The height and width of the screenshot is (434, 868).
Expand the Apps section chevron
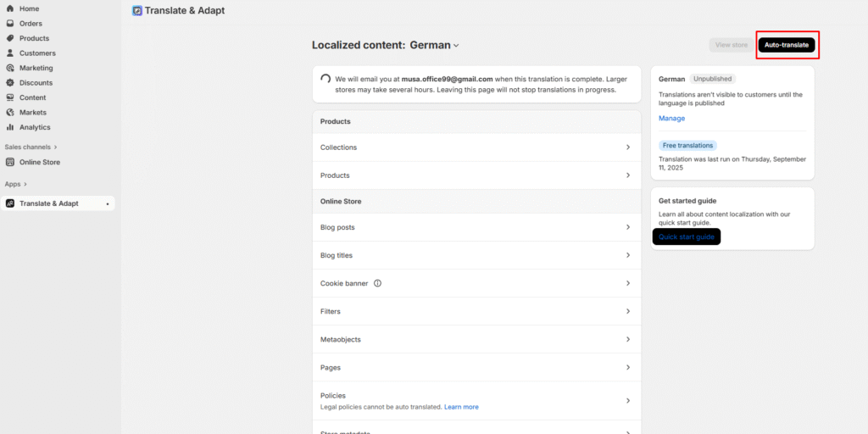(x=25, y=184)
